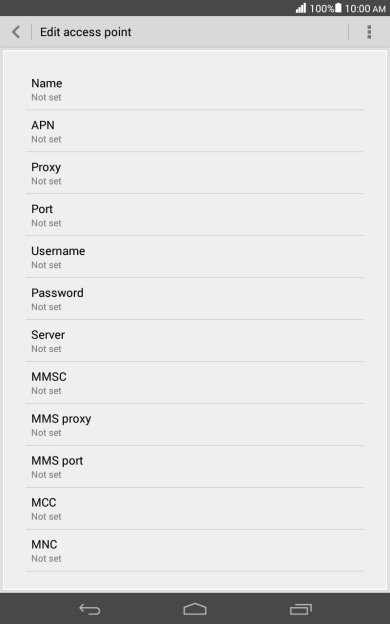
Task: Edit the MCC value
Action: [195, 508]
